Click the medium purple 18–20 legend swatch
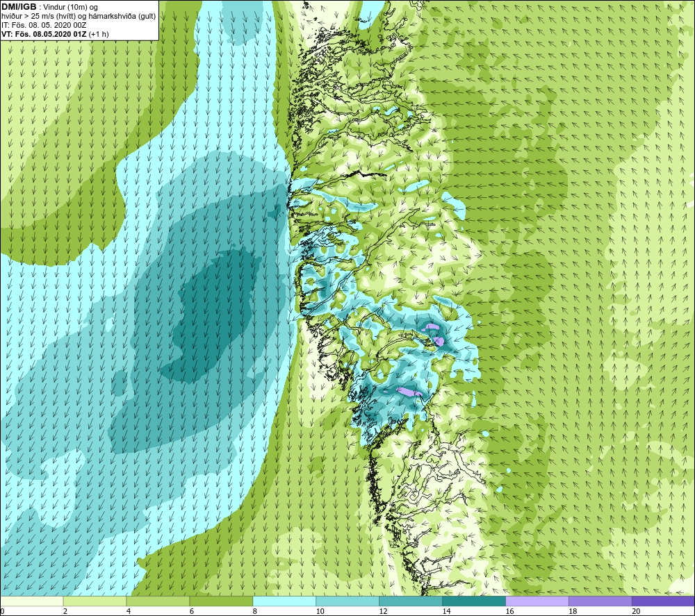This screenshot has width=695, height=616. click(600, 601)
